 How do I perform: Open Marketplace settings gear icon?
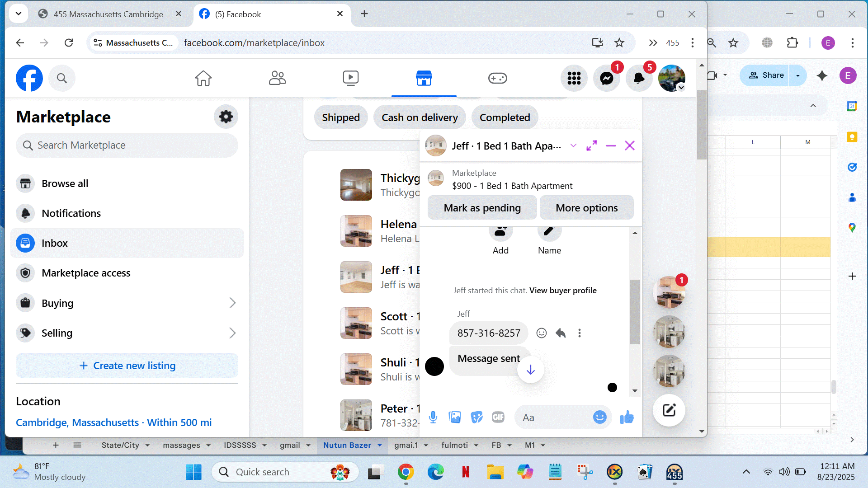[226, 117]
